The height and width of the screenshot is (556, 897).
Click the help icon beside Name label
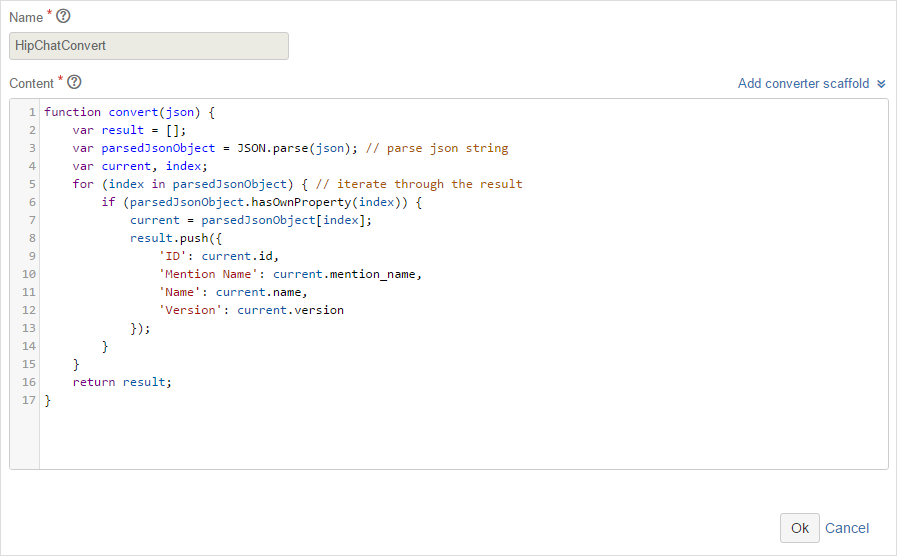[63, 16]
